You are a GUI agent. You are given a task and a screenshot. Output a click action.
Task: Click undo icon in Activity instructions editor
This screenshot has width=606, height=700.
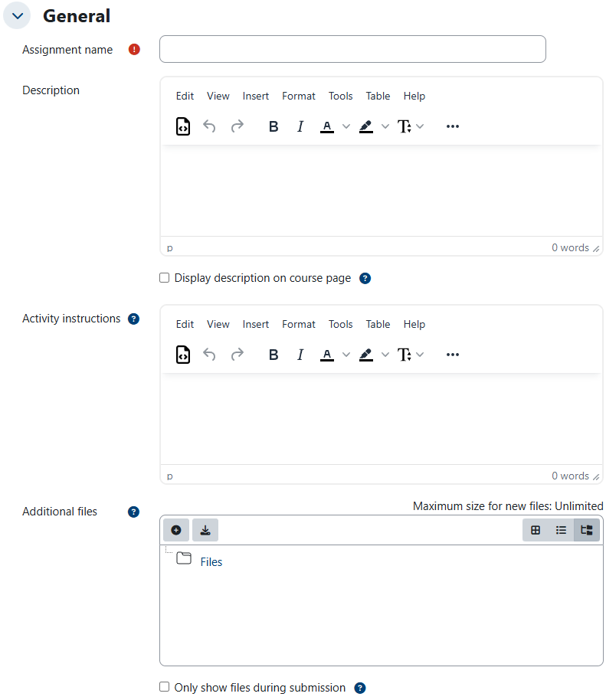[x=209, y=355]
